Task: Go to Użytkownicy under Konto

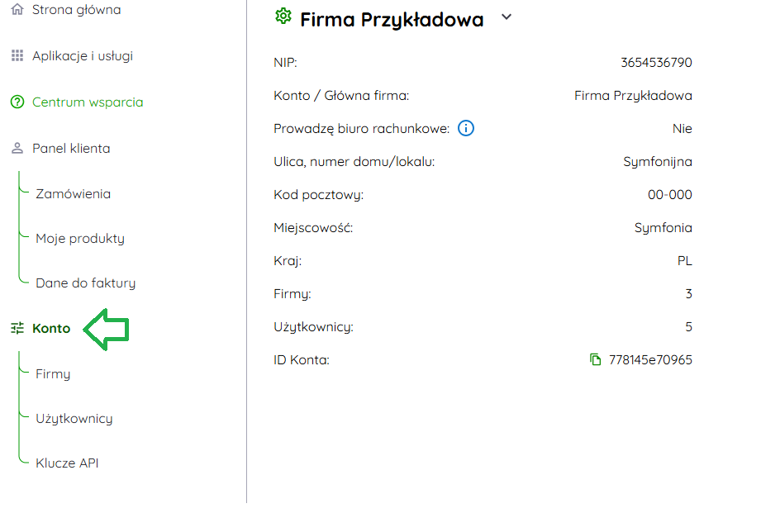Action: (74, 419)
